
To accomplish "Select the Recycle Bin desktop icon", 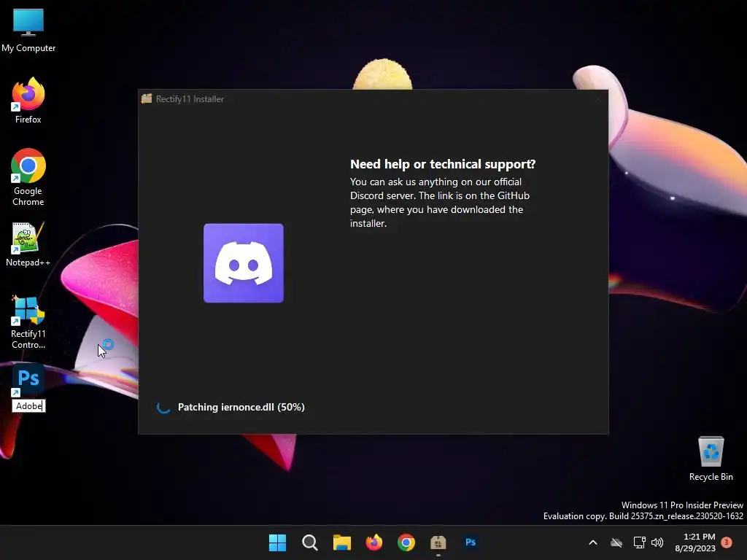I will 711,459.
